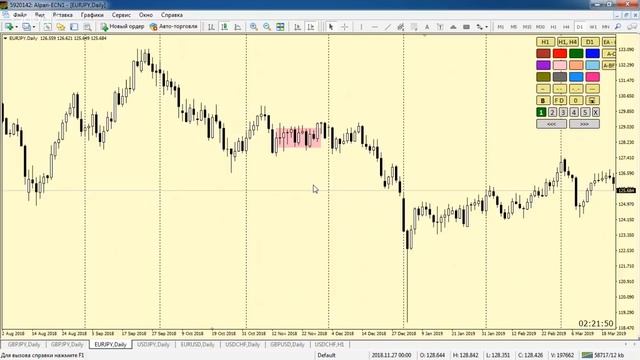
Task: Toggle the Terminal window icon
Action: pos(74,27)
